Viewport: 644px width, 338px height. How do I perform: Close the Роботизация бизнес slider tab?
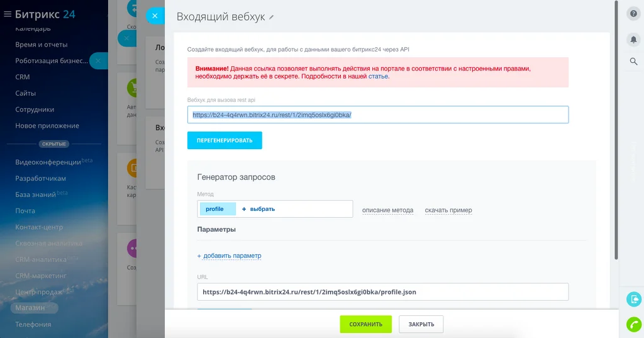97,61
